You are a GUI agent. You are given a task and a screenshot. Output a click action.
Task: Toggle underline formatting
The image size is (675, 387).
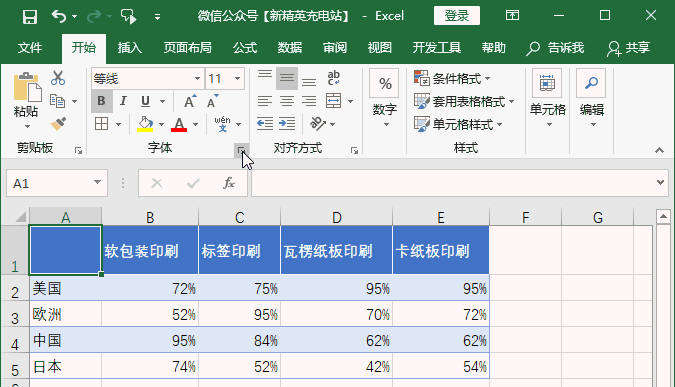146,101
